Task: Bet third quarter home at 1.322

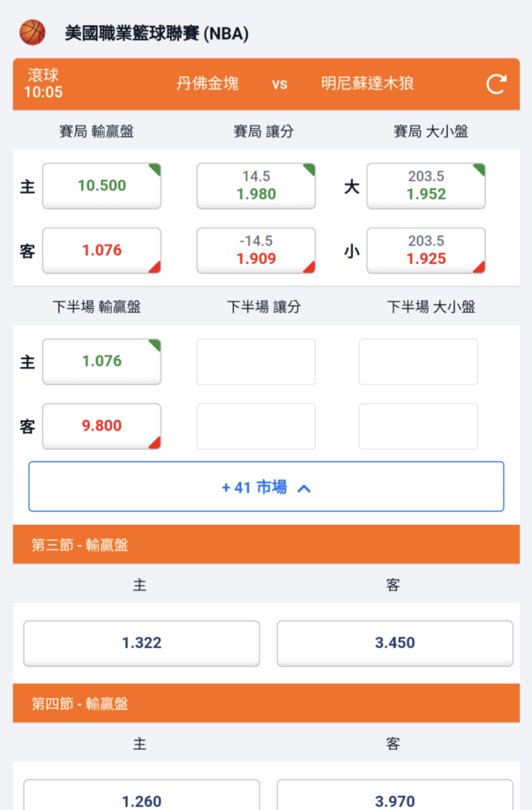Action: pyautogui.click(x=142, y=643)
